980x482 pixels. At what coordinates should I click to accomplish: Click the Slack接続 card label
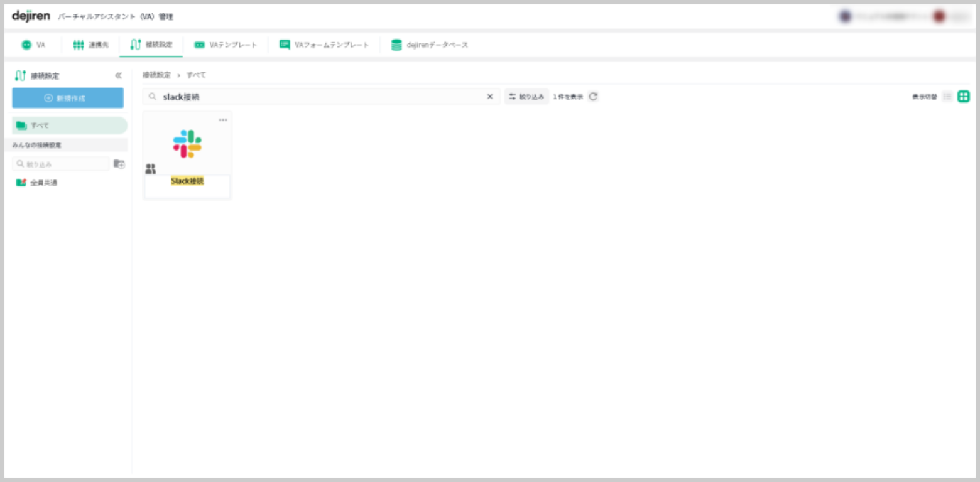(x=187, y=181)
